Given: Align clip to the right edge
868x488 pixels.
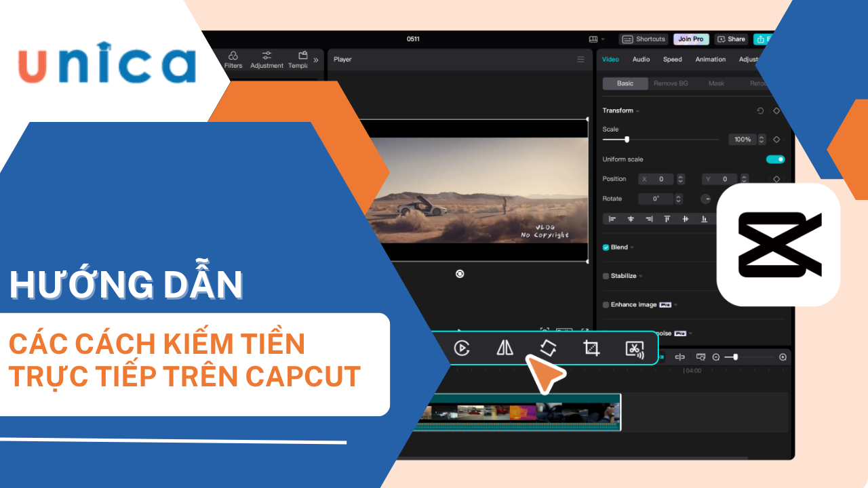Looking at the screenshot, I should coord(649,218).
